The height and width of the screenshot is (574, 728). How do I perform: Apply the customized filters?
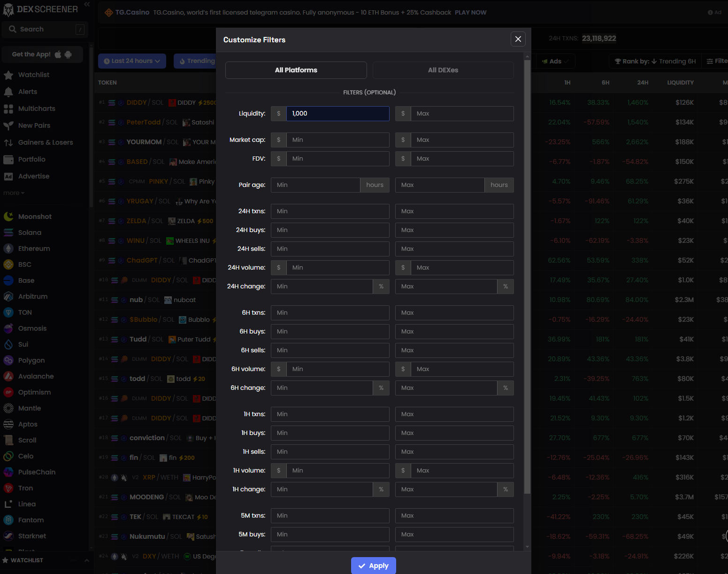pos(374,566)
